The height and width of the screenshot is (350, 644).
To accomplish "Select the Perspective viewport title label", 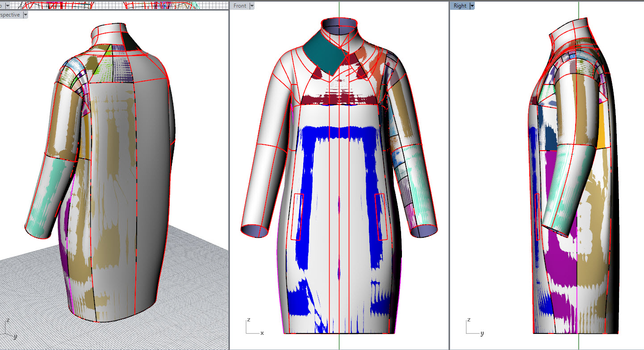I will pyautogui.click(x=10, y=15).
